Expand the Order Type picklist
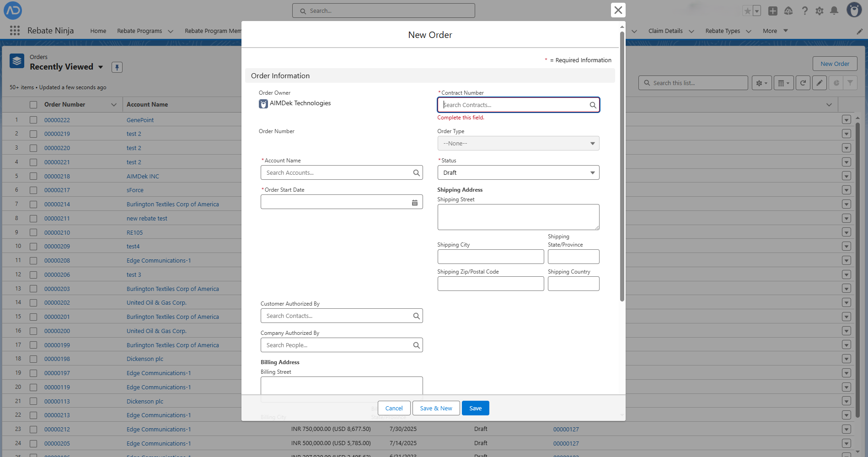This screenshot has height=457, width=868. click(x=518, y=144)
